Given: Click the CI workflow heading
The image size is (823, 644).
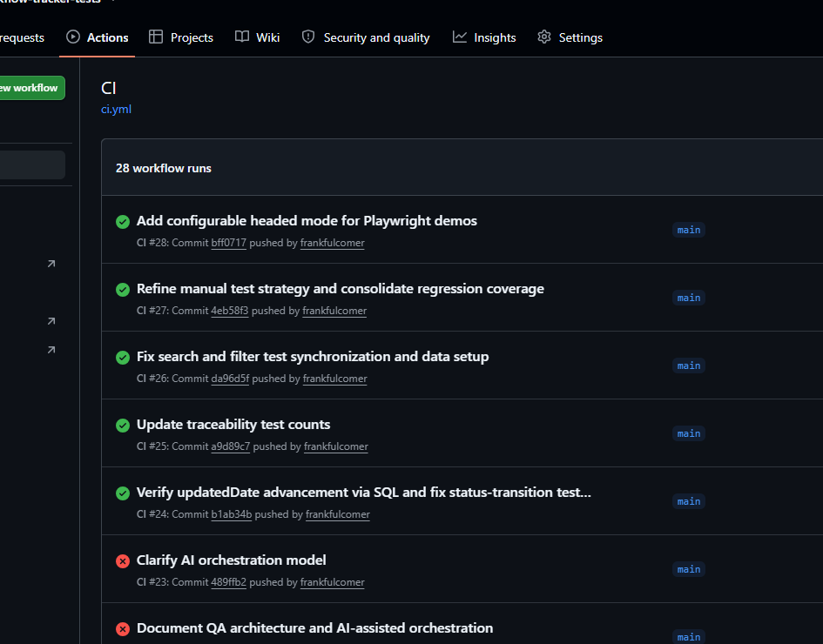Looking at the screenshot, I should (x=109, y=88).
